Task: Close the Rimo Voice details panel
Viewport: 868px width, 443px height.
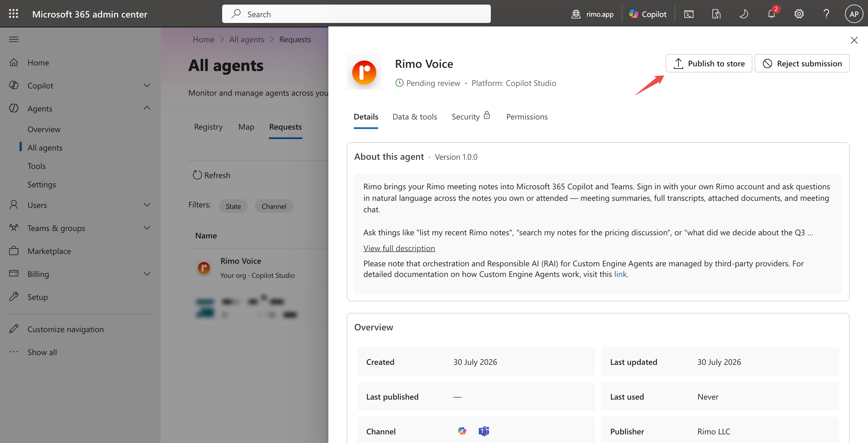Action: click(854, 41)
